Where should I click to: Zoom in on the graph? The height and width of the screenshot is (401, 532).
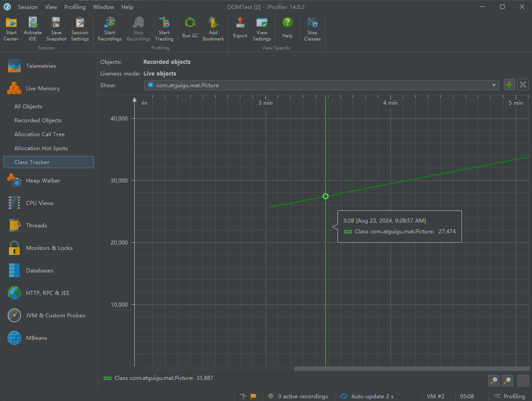click(494, 381)
